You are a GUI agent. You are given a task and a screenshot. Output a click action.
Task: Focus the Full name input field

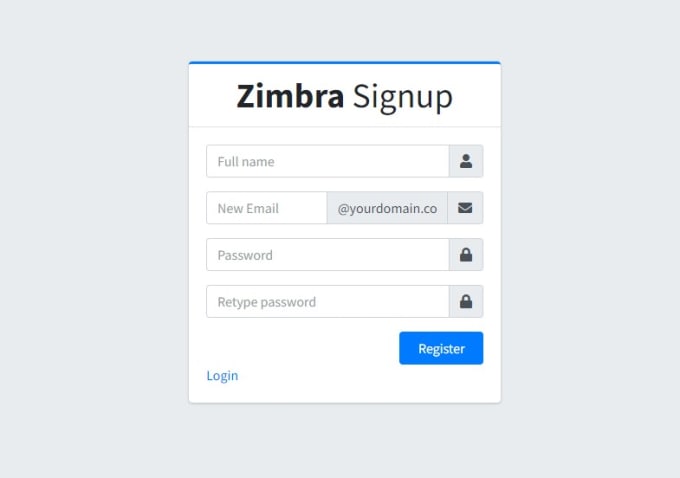pos(328,161)
